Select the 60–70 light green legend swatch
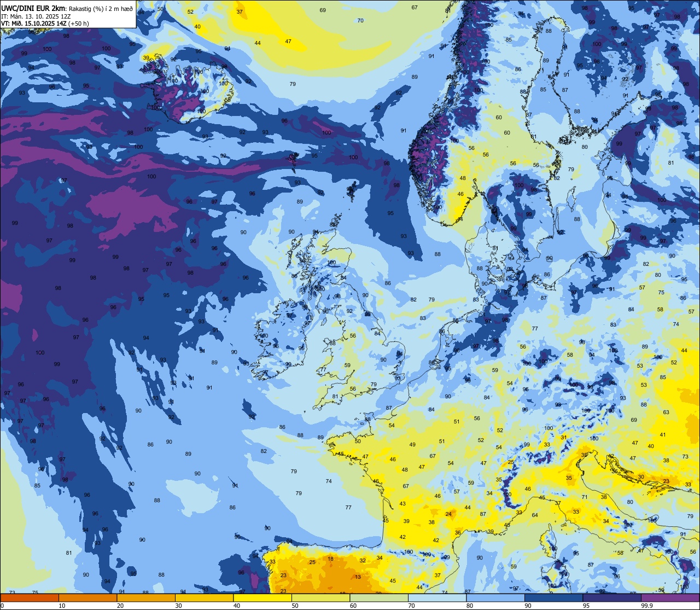This screenshot has height=610, width=700. pyautogui.click(x=379, y=597)
